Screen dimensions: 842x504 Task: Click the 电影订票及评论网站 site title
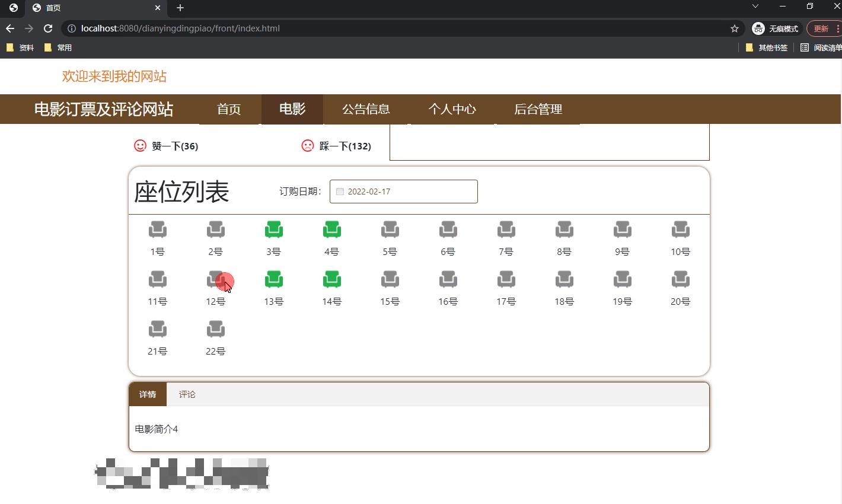point(104,109)
